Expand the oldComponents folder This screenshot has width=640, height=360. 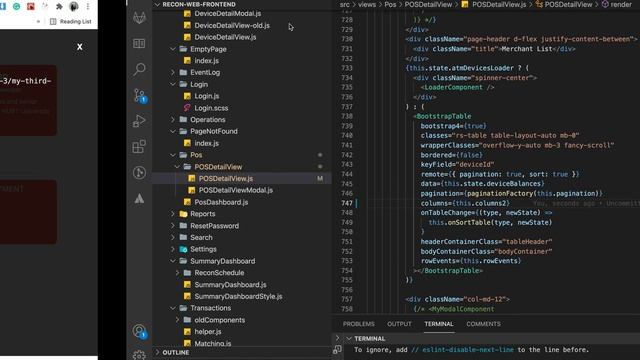(177, 320)
